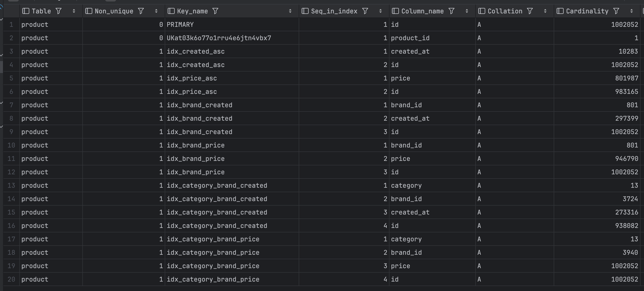Click the PRIMARY key name cell
The height and width of the screenshot is (291, 644).
(x=180, y=25)
